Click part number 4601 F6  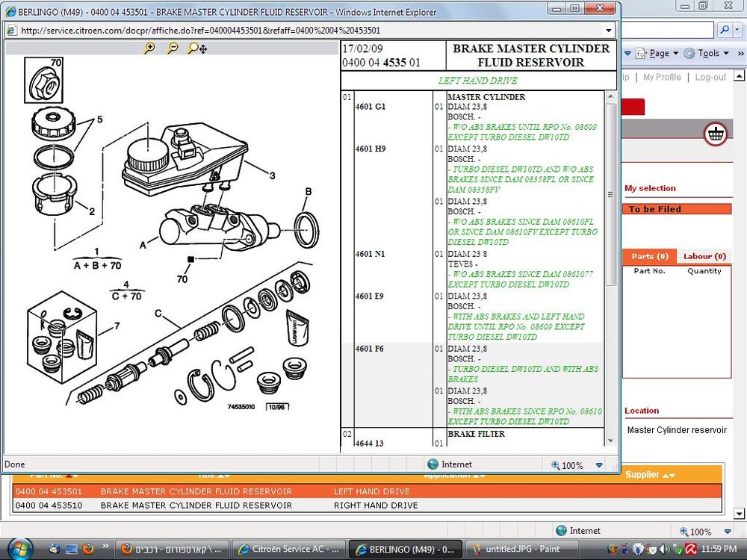click(370, 349)
